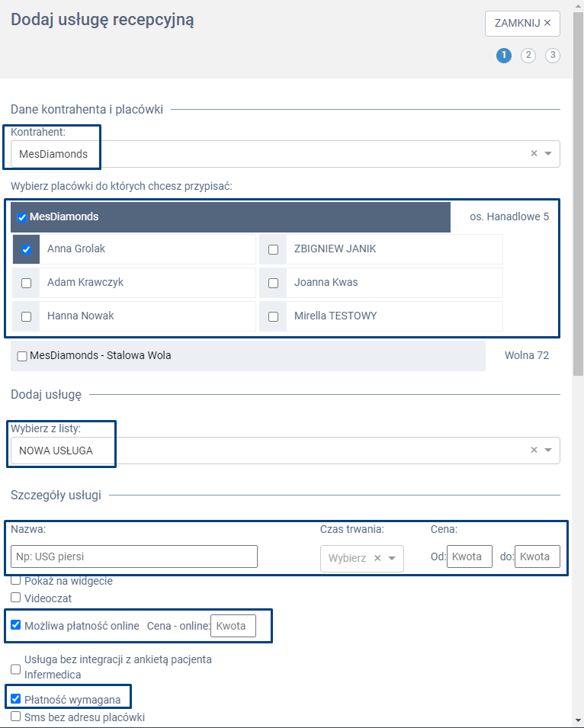Go to step 3 circle indicator
The width and height of the screenshot is (584, 728).
(x=553, y=56)
